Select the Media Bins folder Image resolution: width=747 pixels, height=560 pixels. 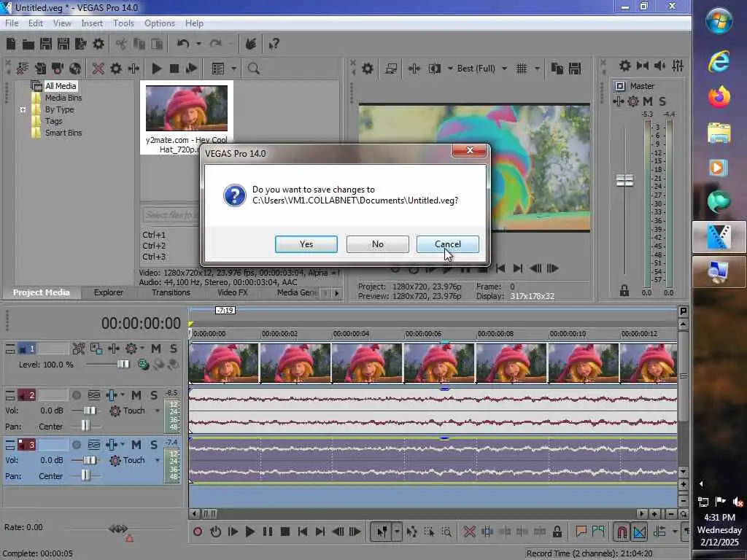click(63, 98)
